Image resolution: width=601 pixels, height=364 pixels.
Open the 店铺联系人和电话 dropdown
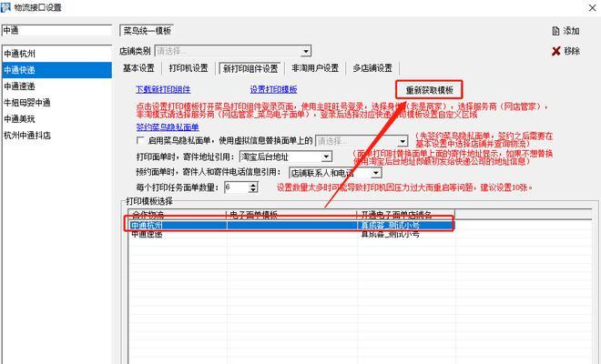pos(376,173)
